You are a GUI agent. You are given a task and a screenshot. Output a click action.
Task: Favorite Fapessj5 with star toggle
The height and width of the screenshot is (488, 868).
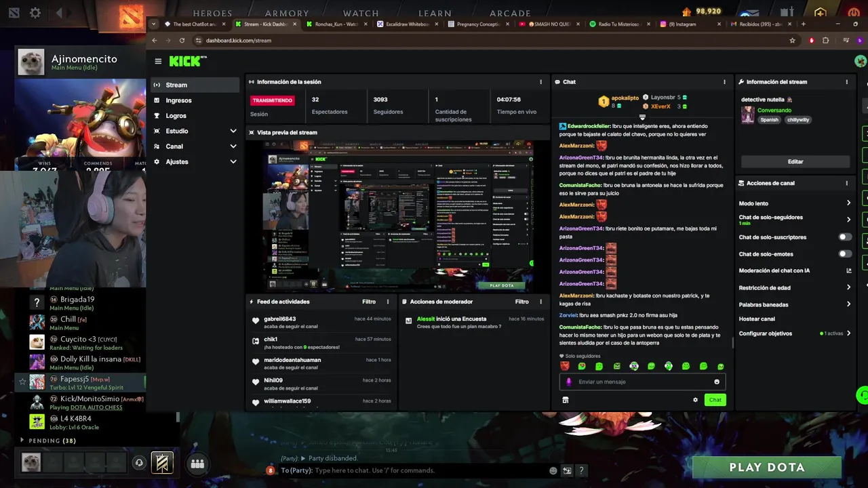pos(22,382)
